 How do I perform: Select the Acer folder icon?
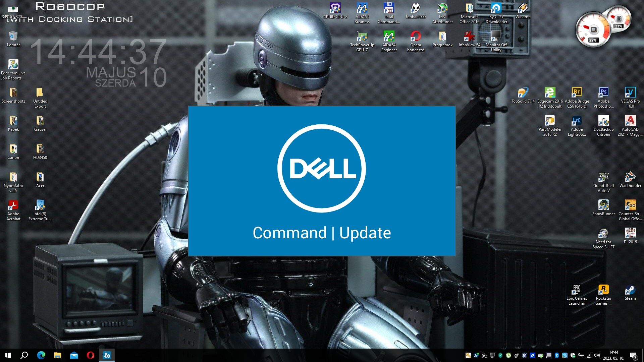pos(40,180)
